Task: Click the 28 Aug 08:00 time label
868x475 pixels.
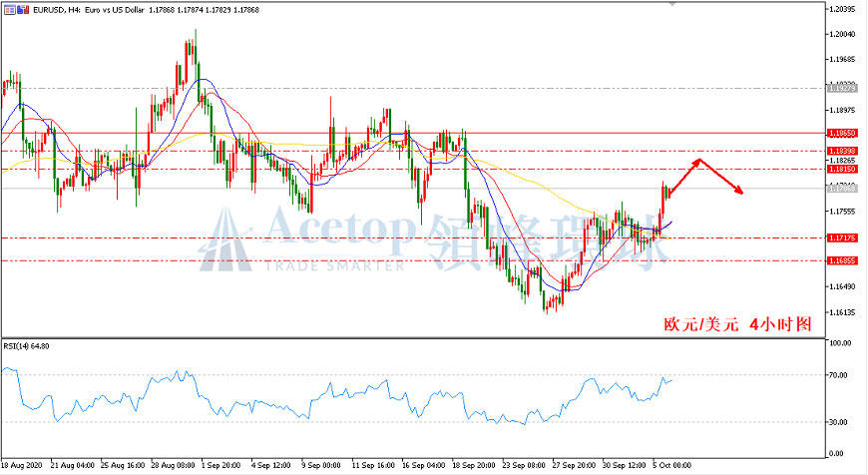Action: (173, 466)
